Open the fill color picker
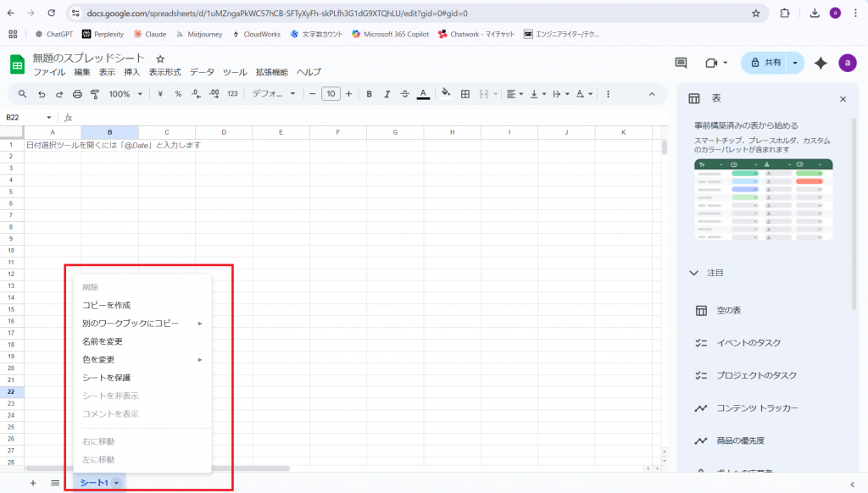Image resolution: width=868 pixels, height=493 pixels. [446, 94]
